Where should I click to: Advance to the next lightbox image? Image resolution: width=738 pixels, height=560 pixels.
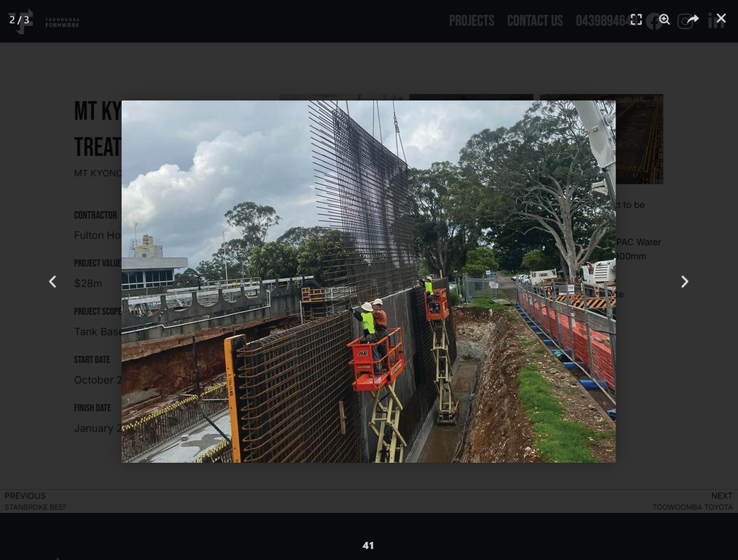[x=685, y=281]
